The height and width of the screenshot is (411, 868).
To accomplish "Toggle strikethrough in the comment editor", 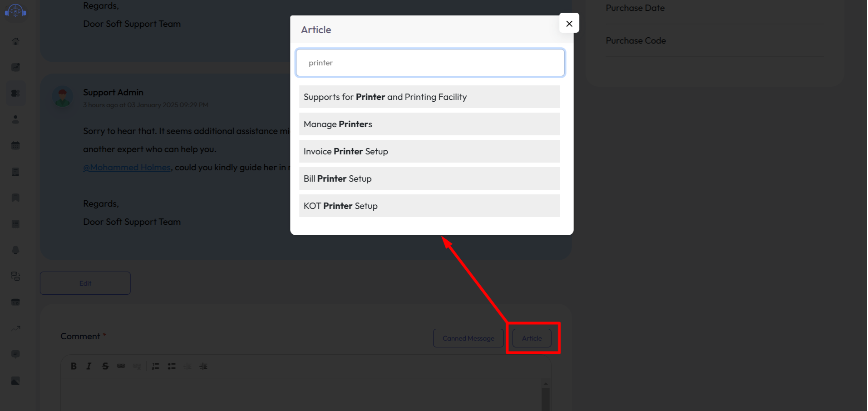I will (x=105, y=366).
